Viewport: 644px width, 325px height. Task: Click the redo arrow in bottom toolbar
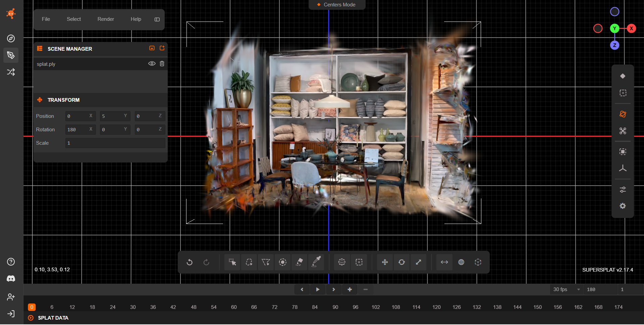pyautogui.click(x=206, y=262)
